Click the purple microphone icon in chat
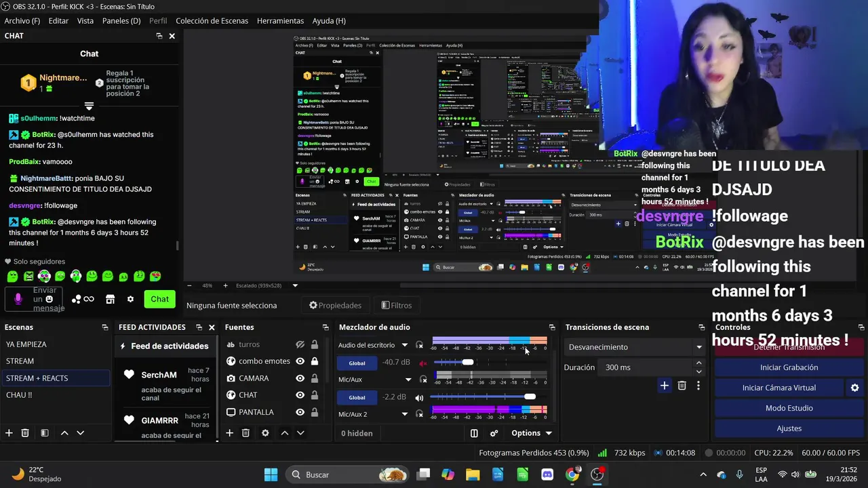Viewport: 868px width, 488px height. (x=18, y=299)
